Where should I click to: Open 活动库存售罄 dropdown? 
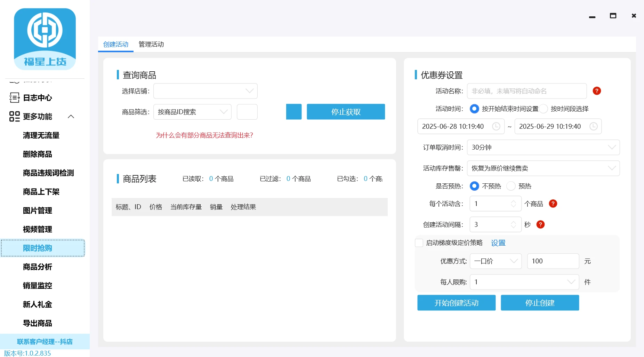pyautogui.click(x=543, y=168)
